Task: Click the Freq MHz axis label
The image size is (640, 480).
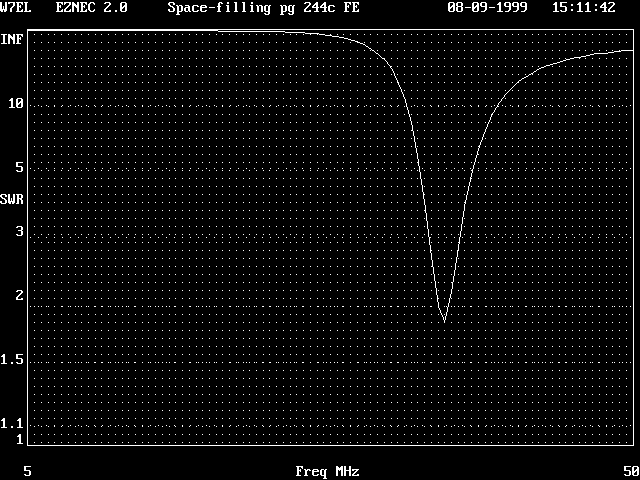Action: coord(327,472)
